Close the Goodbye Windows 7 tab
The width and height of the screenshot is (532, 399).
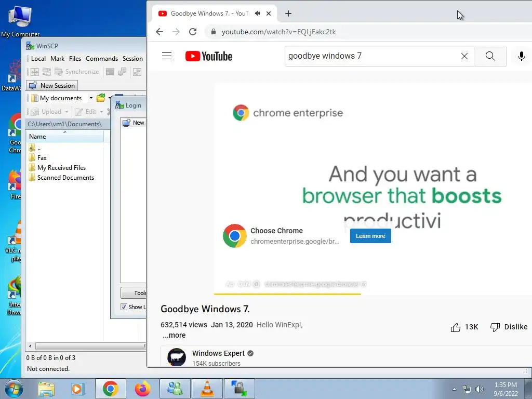point(269,14)
